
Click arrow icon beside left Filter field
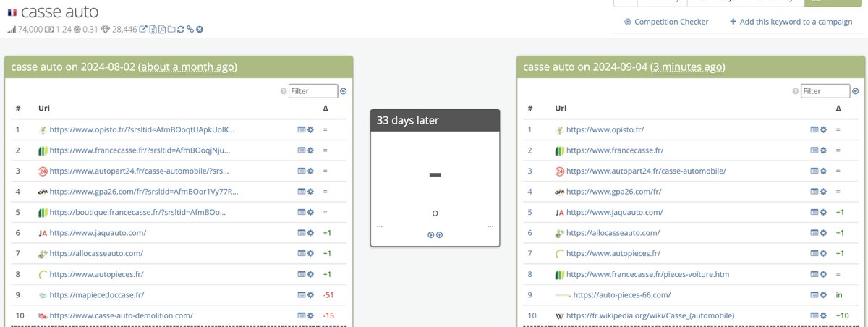click(x=344, y=91)
